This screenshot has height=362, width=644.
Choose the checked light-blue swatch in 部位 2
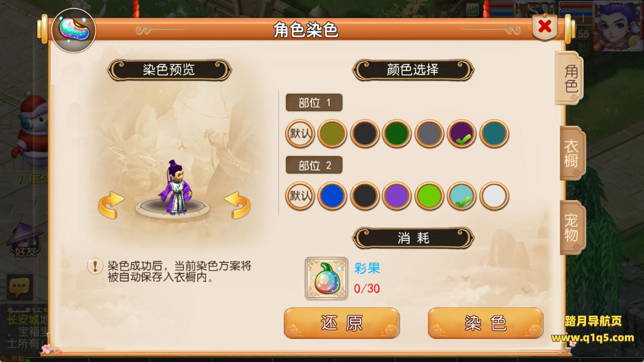tap(462, 196)
